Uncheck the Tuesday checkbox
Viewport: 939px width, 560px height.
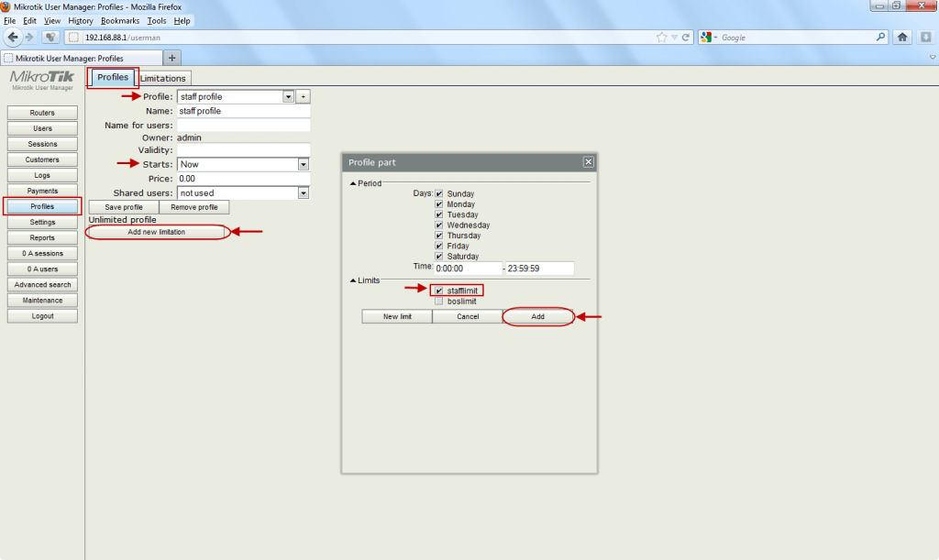[439, 214]
